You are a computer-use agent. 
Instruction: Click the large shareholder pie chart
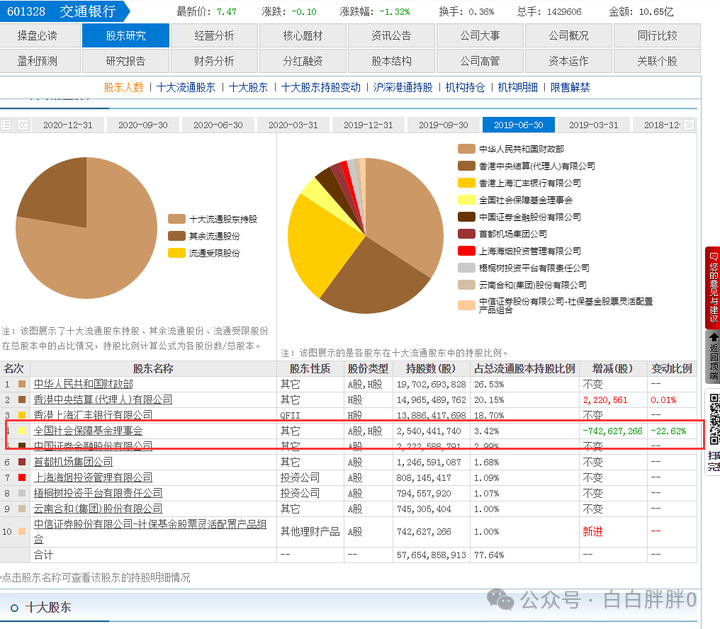366,236
